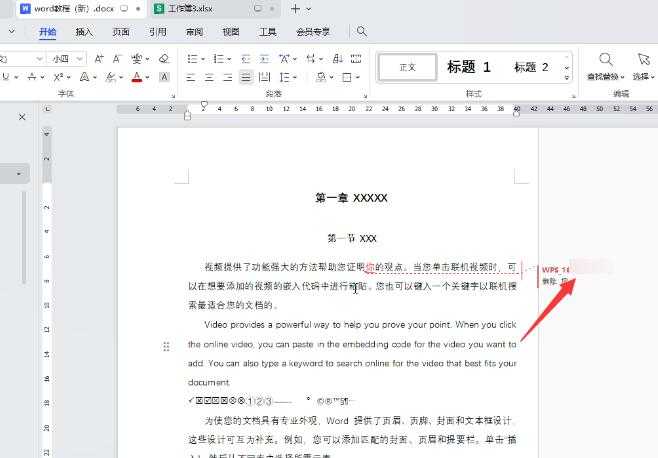Apply the 正文 style
This screenshot has height=458, width=658.
[407, 67]
